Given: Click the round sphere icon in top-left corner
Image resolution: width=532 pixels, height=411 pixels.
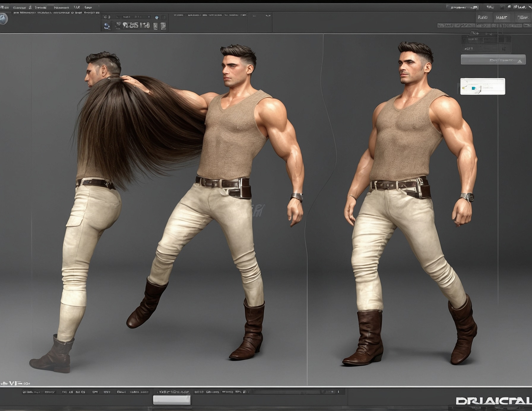Looking at the screenshot, I should pos(4,19).
